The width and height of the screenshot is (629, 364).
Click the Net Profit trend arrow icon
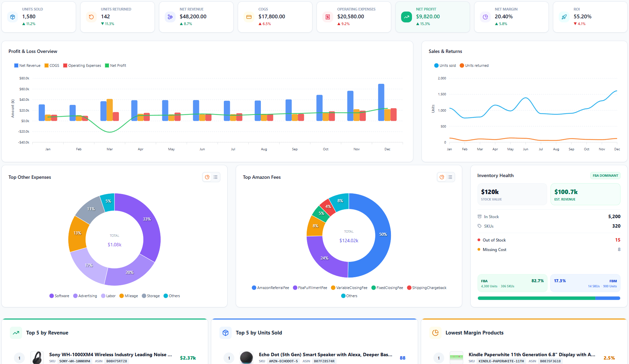(406, 17)
